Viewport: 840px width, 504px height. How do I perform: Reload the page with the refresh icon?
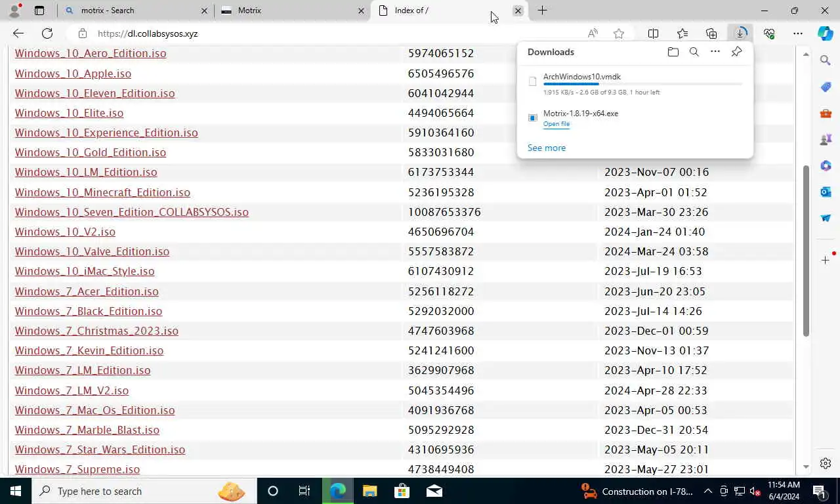click(x=47, y=33)
